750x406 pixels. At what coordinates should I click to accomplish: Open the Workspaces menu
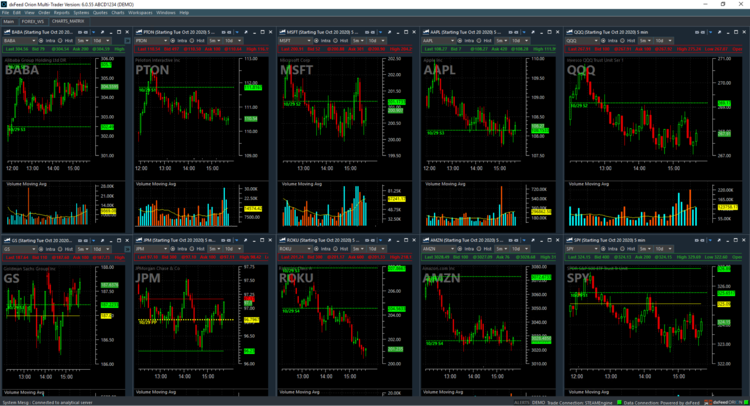pyautogui.click(x=140, y=12)
